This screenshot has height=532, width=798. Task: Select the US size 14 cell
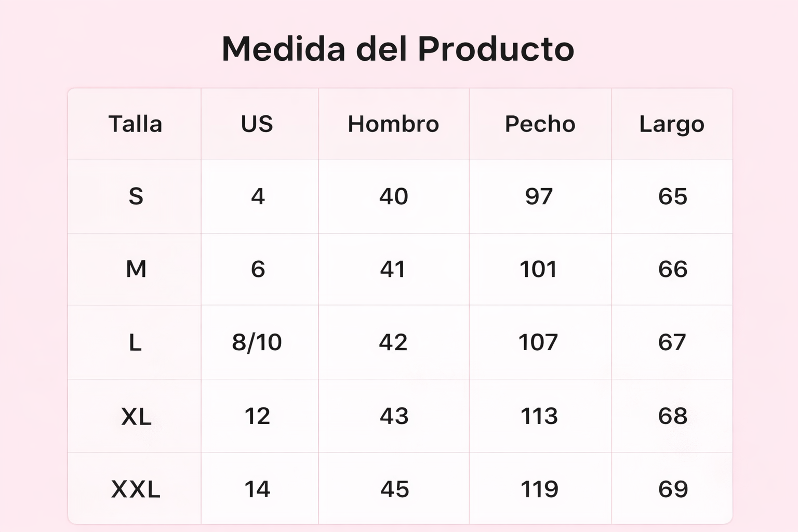[257, 489]
